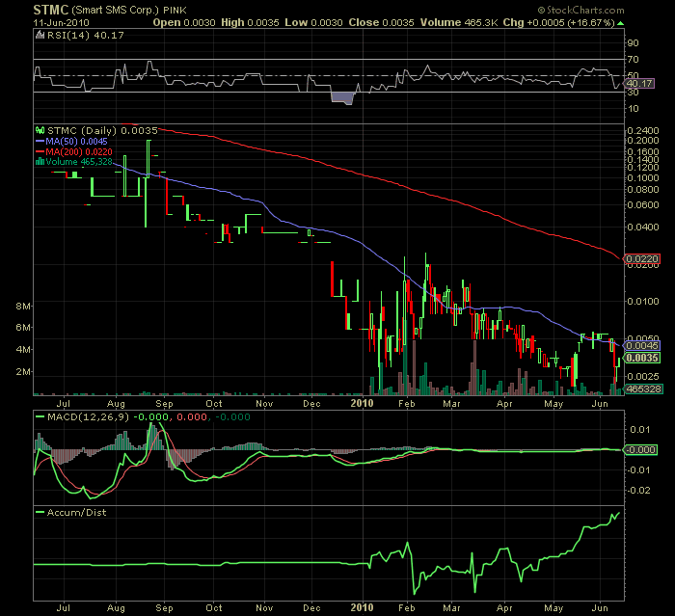Click the Volume bar legend icon
The width and height of the screenshot is (675, 616).
[40, 161]
